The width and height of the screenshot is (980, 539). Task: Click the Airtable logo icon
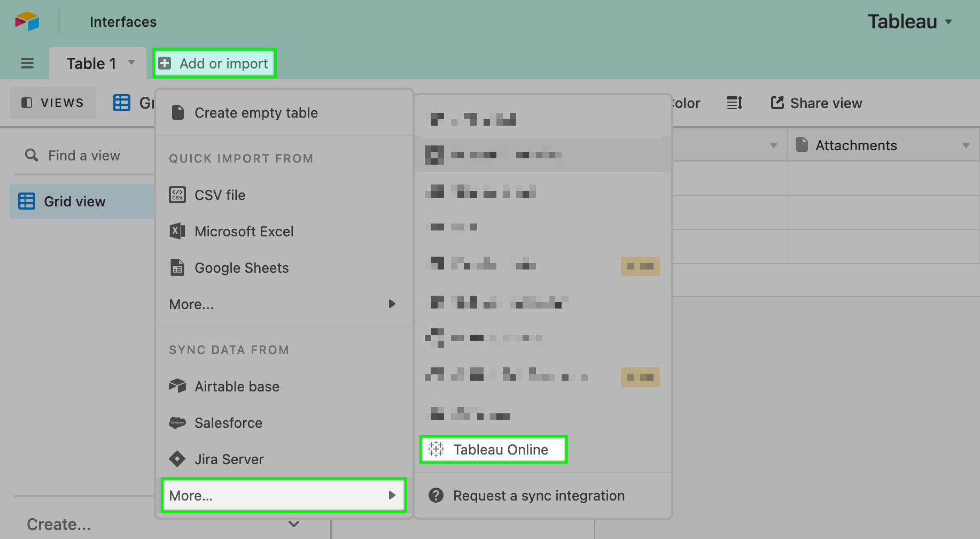coord(27,21)
